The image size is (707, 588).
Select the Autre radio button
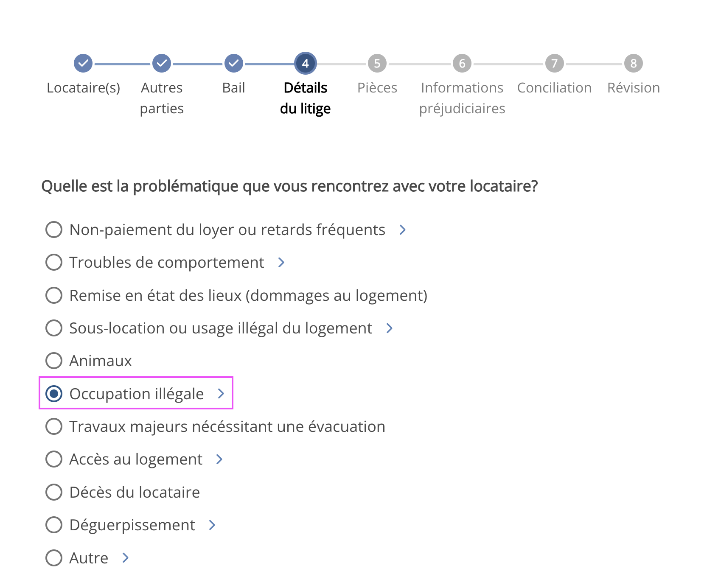(54, 558)
